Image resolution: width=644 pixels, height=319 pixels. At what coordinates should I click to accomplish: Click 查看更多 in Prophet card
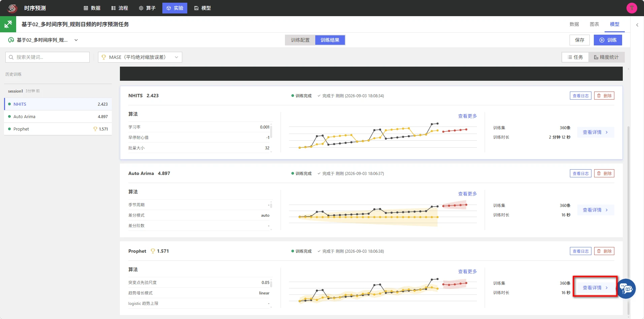[468, 272]
